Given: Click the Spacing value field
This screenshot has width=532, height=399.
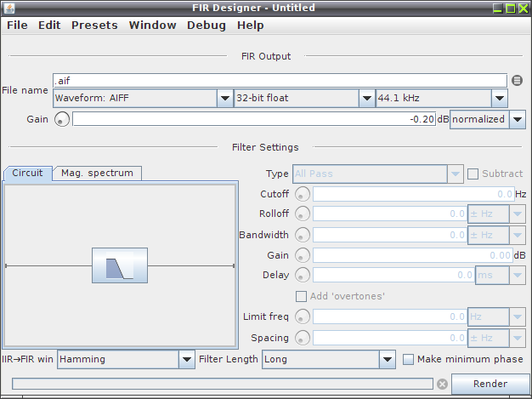Looking at the screenshot, I should pyautogui.click(x=390, y=338).
